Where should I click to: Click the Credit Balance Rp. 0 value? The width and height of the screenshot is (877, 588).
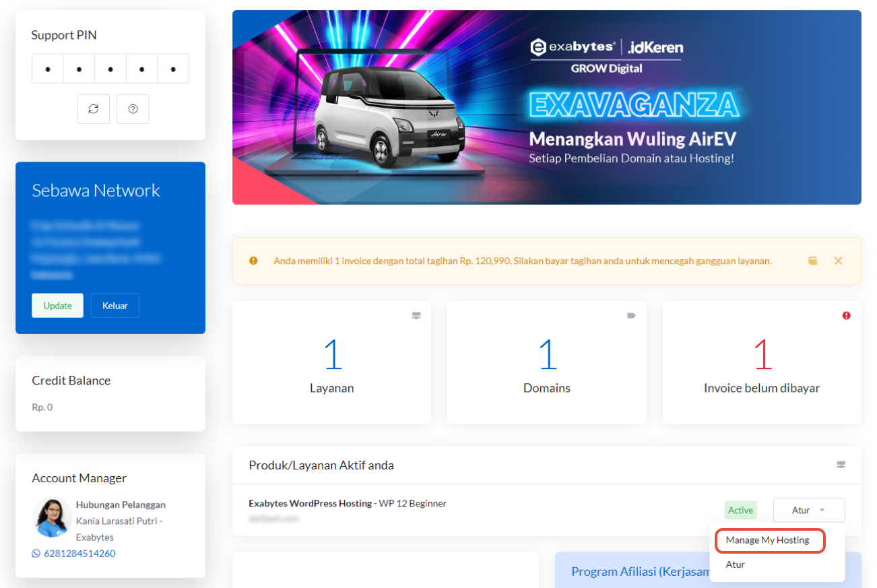(42, 407)
